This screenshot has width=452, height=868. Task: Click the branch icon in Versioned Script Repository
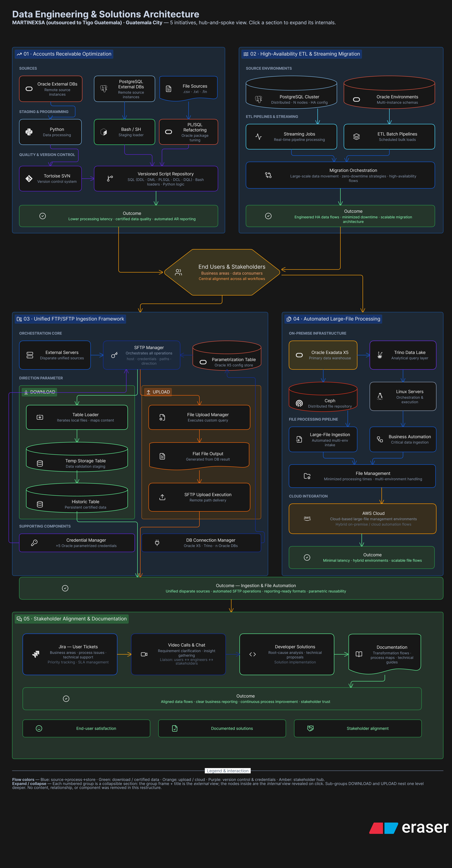coord(110,179)
